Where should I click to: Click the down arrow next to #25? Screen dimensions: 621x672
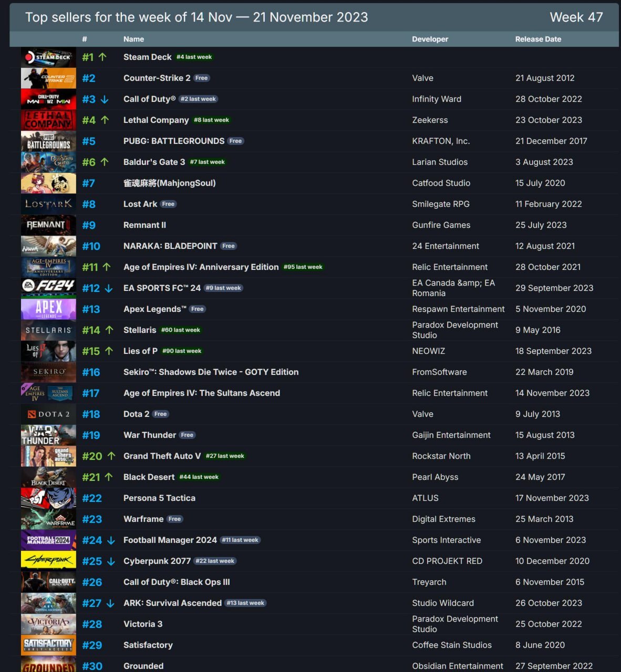click(x=111, y=561)
